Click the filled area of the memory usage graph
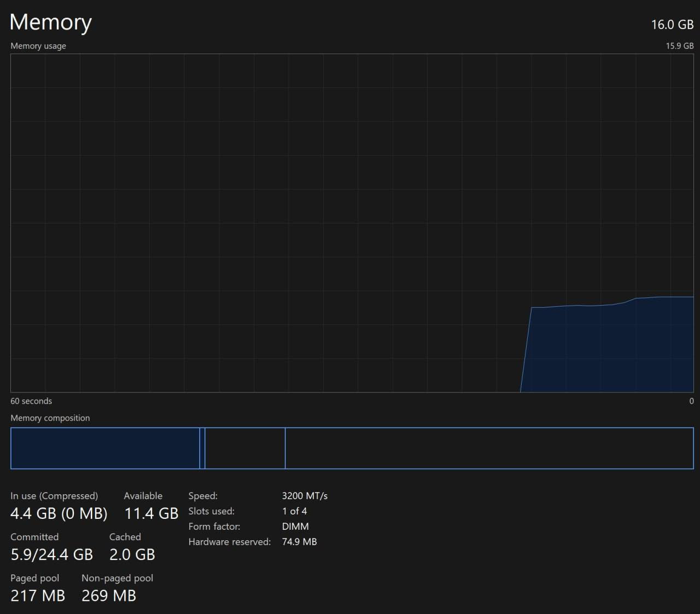 pyautogui.click(x=607, y=350)
